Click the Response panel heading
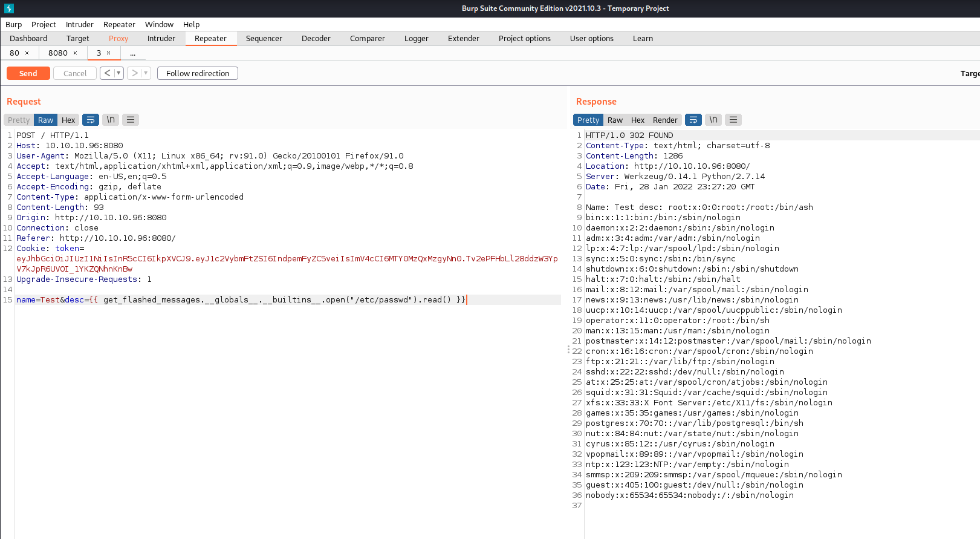980x539 pixels. pyautogui.click(x=596, y=102)
